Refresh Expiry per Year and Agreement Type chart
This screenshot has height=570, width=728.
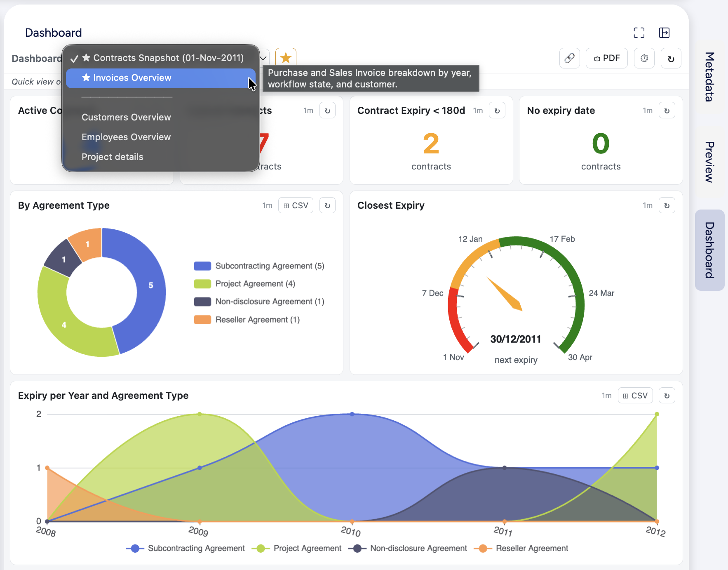coord(667,396)
